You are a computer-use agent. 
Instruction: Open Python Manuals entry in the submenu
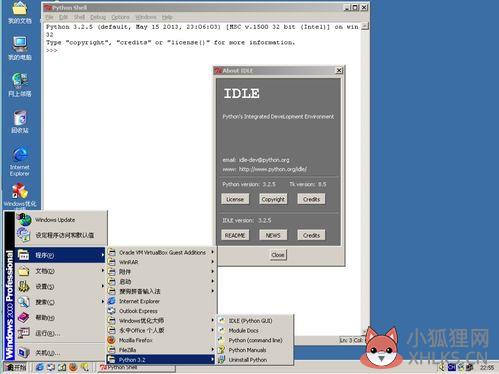(x=247, y=350)
